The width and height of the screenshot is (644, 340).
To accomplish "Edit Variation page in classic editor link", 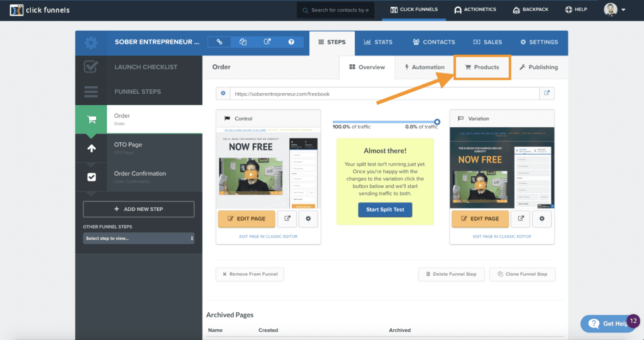I will click(x=502, y=236).
